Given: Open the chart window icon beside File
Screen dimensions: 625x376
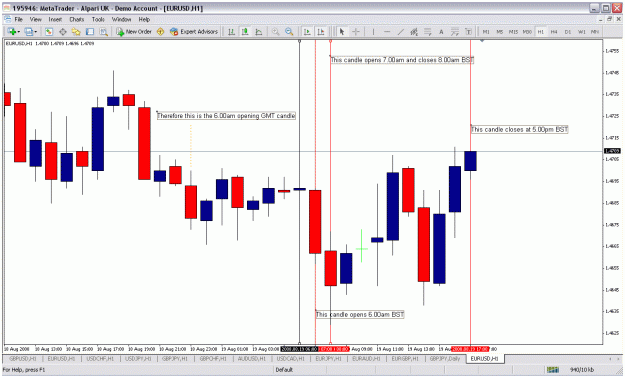Looking at the screenshot, I should 7,19.
